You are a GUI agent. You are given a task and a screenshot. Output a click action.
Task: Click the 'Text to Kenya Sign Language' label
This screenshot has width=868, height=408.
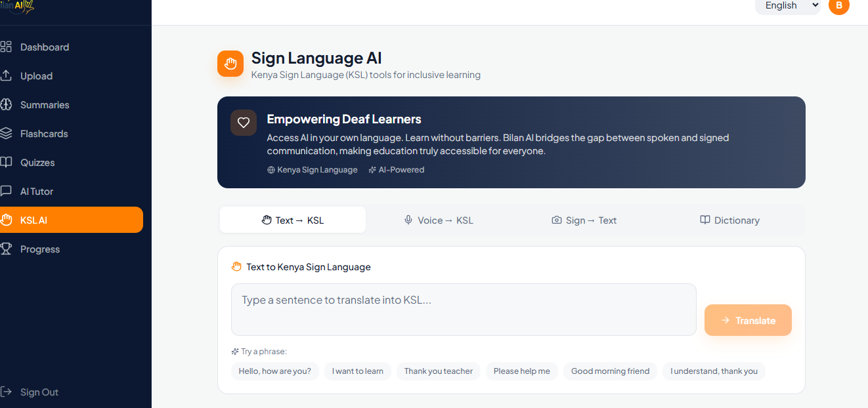pos(309,267)
